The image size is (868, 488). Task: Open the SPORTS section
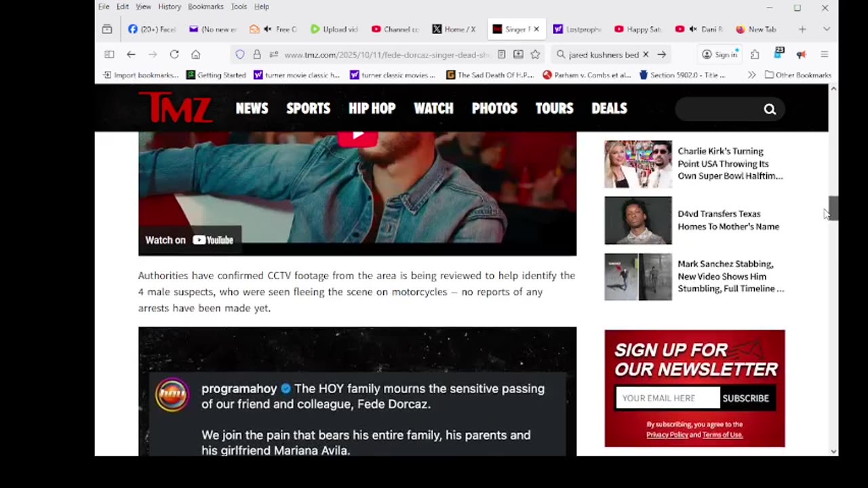(x=309, y=108)
